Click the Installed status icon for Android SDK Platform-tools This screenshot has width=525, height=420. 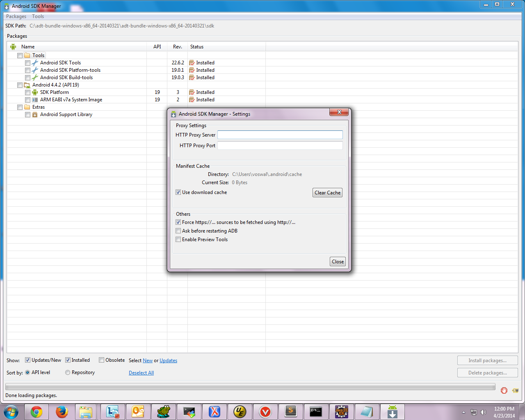click(192, 70)
